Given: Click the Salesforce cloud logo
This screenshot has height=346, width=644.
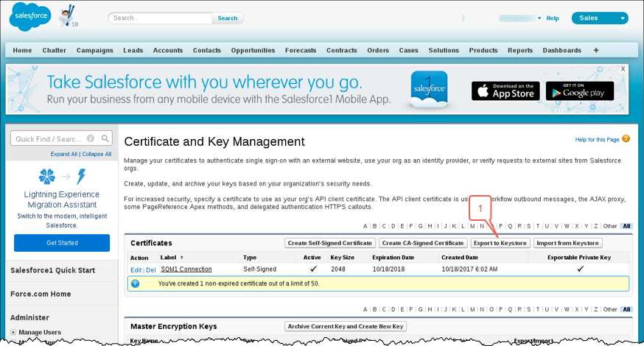Looking at the screenshot, I should click(x=30, y=16).
